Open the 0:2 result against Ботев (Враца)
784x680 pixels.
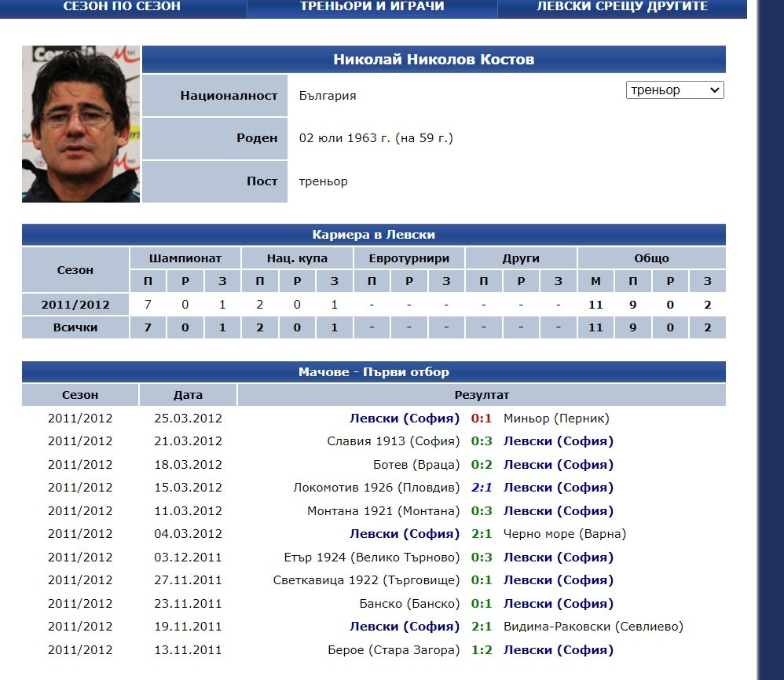click(482, 465)
